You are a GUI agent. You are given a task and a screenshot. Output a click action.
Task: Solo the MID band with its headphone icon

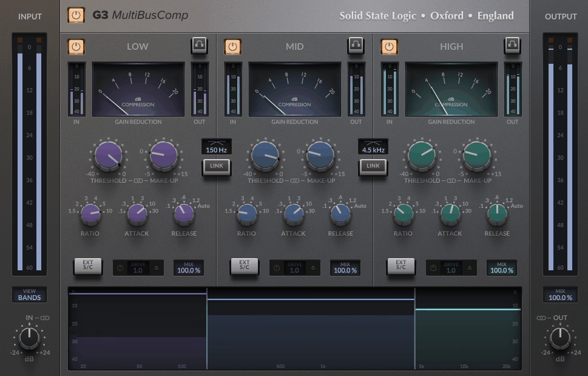coord(356,46)
